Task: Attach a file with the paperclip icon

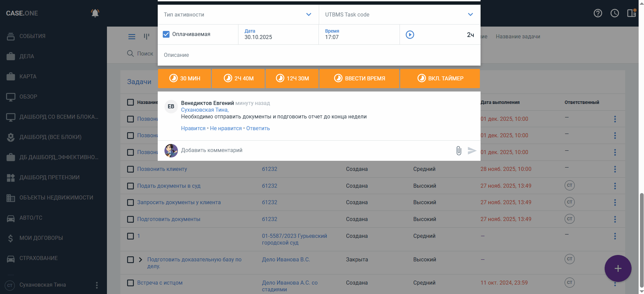Action: (458, 151)
